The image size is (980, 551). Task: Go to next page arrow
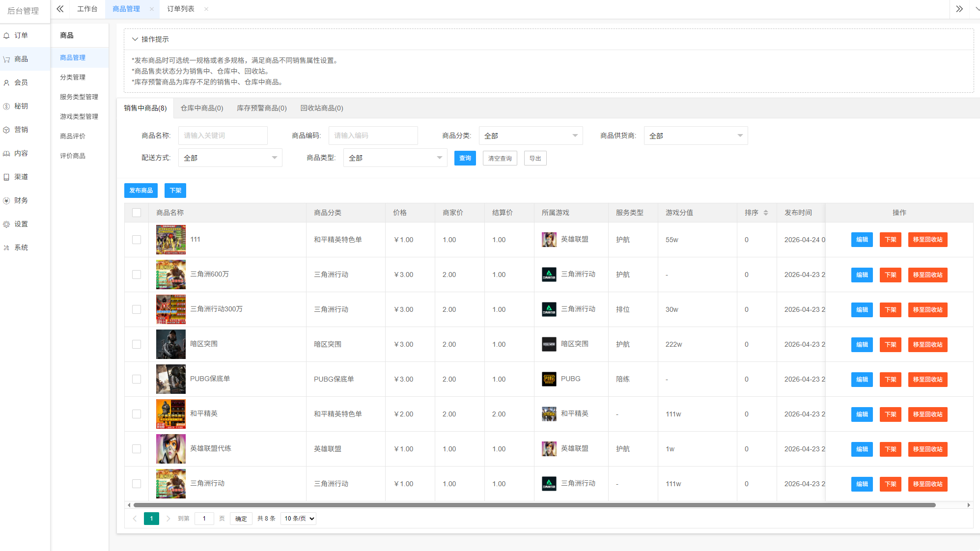tap(168, 519)
